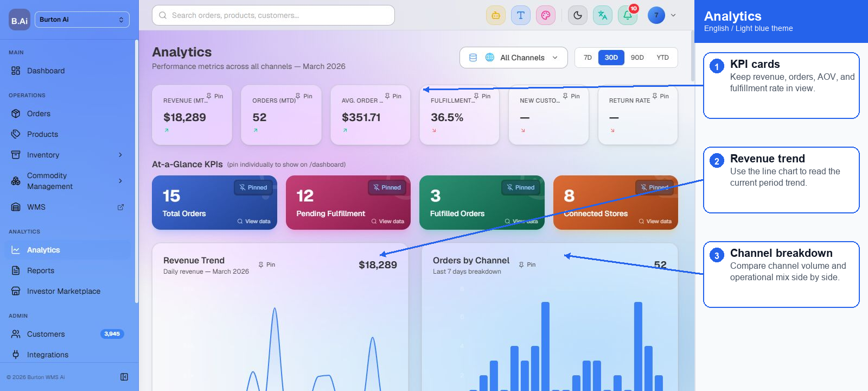The image size is (868, 391).
Task: Select the 7D time range tab
Action: coord(588,58)
